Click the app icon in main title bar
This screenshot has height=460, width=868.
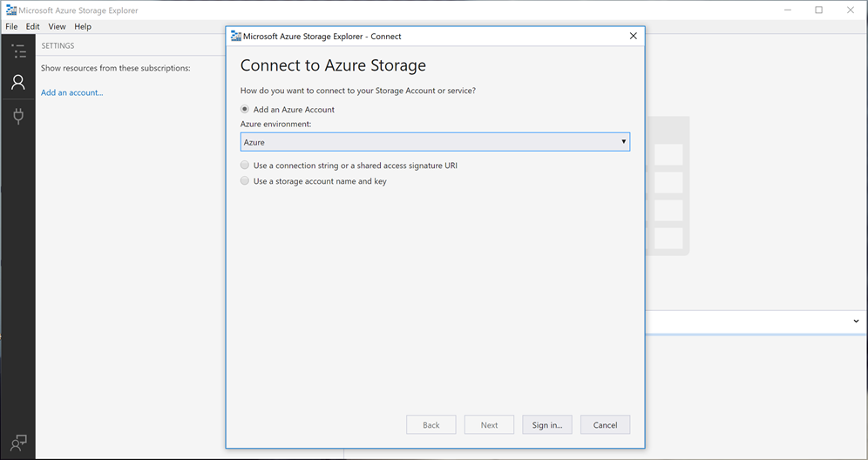(x=11, y=10)
